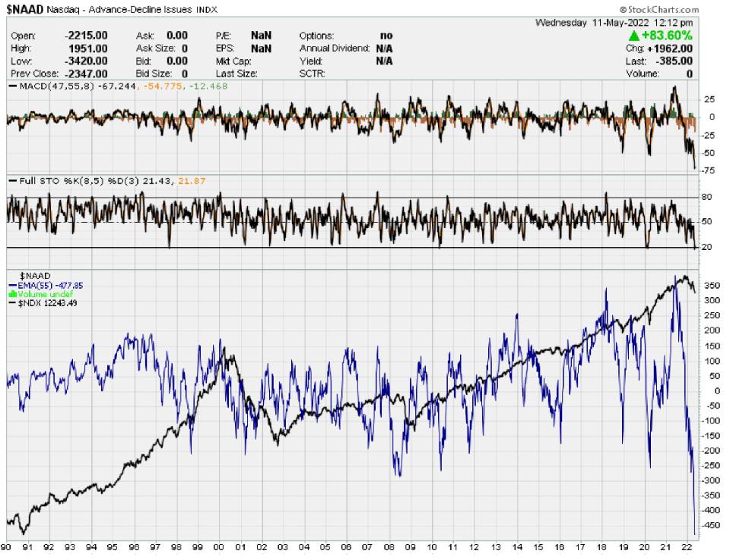Click the EPS NaN value
The height and width of the screenshot is (560, 730).
(261, 49)
